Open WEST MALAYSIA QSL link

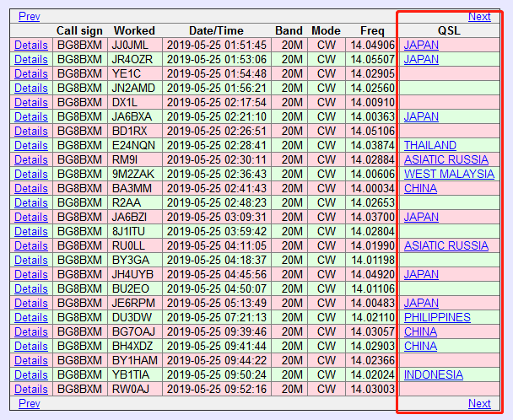click(x=449, y=174)
